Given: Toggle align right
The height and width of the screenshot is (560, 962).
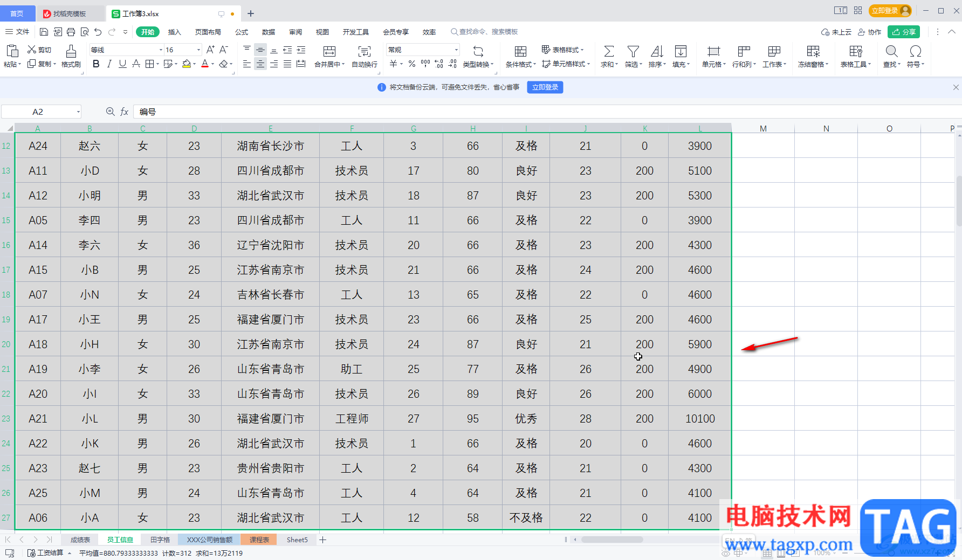Looking at the screenshot, I should 274,64.
